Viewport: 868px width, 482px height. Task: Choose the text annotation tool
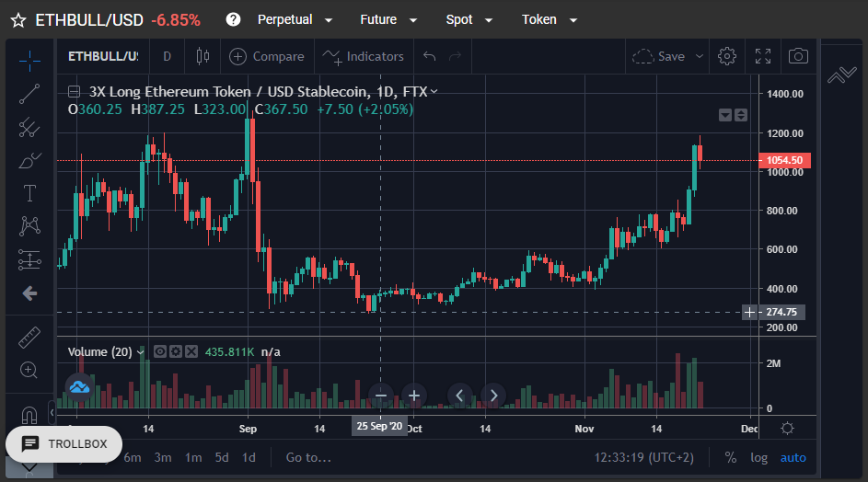pyautogui.click(x=29, y=193)
